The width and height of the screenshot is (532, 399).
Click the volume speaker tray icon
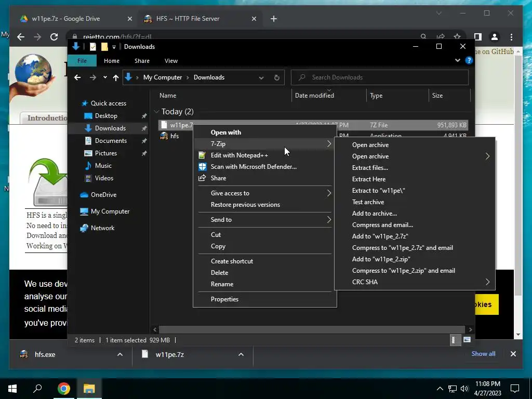(x=464, y=389)
